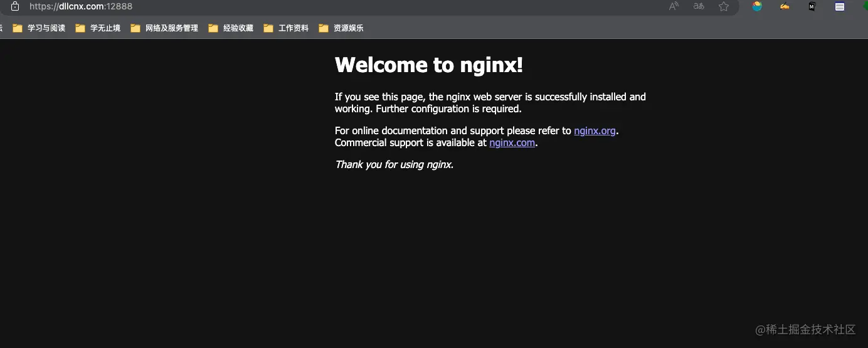This screenshot has height=348, width=868.
Task: Open the 资源娱乐 bookmark folder
Action: pos(341,28)
